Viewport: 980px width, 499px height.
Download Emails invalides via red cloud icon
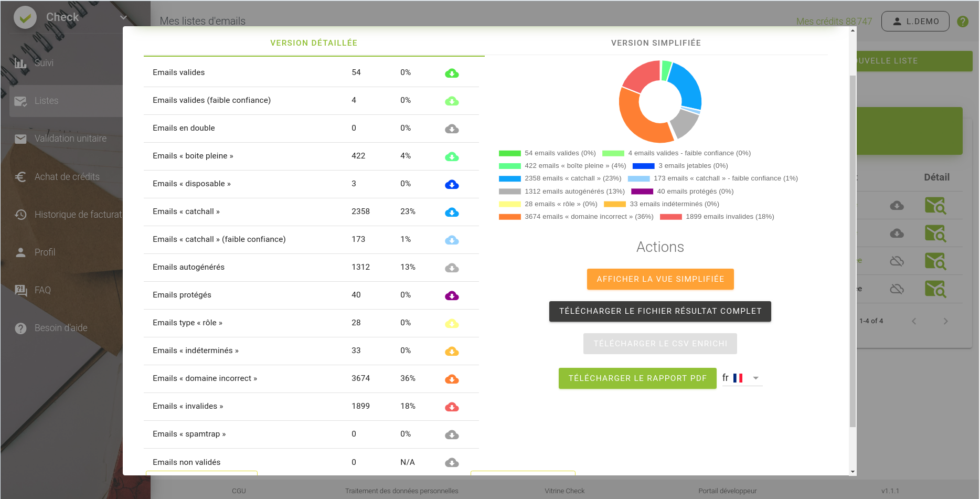(452, 407)
